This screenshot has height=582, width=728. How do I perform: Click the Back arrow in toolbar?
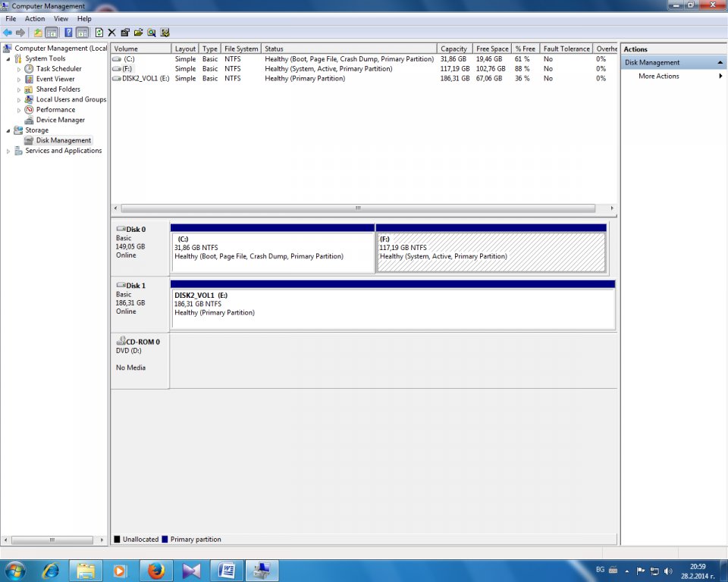7,33
